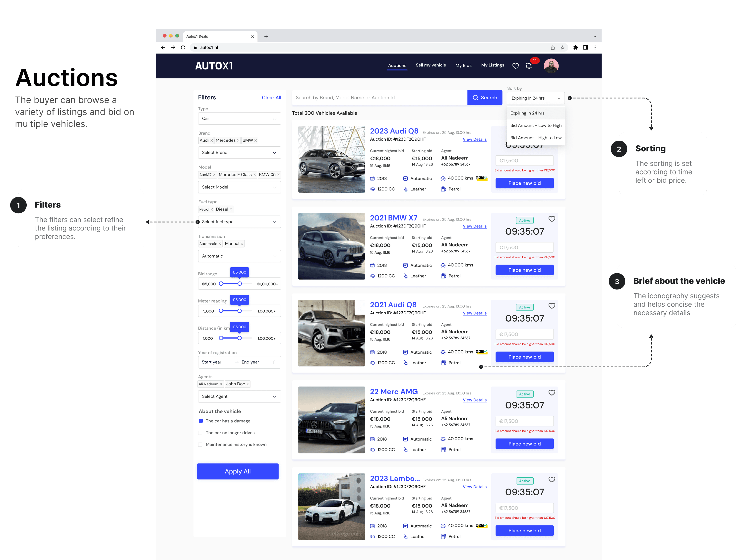Open the user profile avatar
The width and height of the screenshot is (747, 560).
(551, 66)
